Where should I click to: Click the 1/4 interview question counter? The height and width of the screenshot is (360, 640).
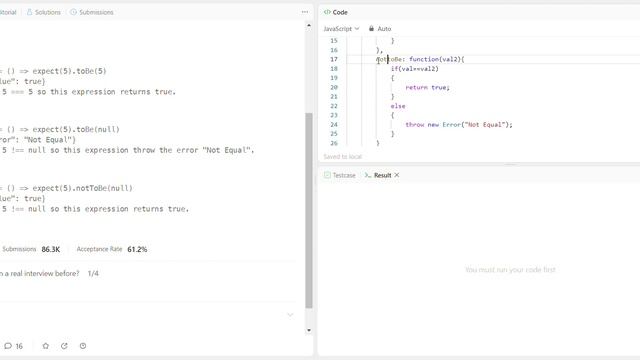[93, 273]
